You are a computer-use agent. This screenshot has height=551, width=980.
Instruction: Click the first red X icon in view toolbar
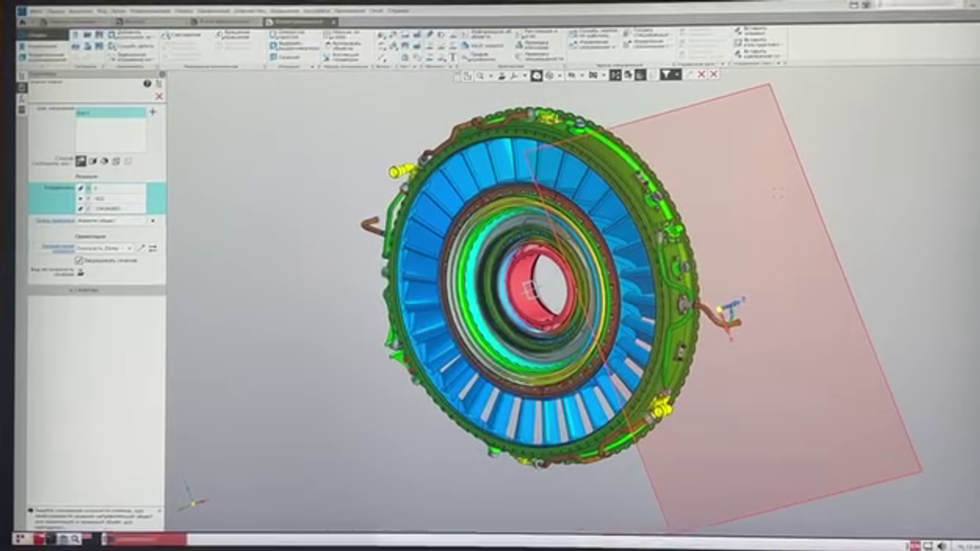coord(702,74)
